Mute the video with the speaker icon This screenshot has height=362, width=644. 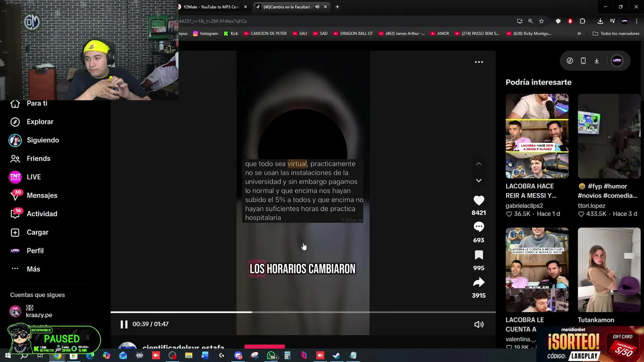pos(478,324)
